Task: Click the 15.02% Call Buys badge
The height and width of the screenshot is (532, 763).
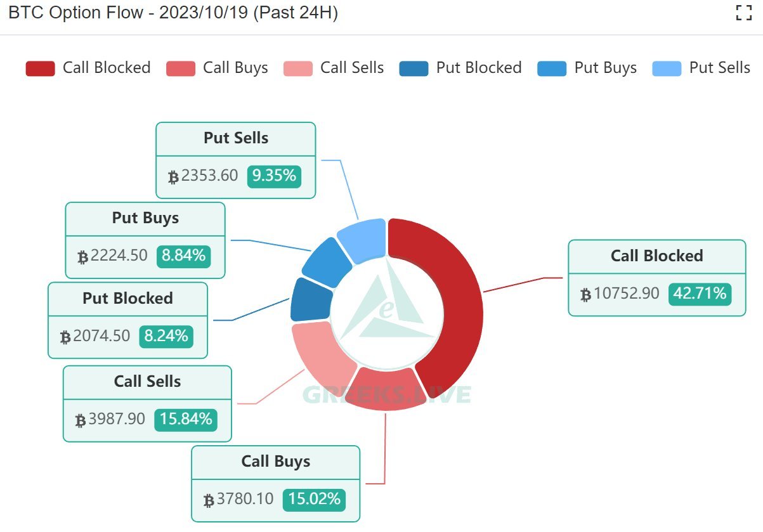Action: pos(314,499)
